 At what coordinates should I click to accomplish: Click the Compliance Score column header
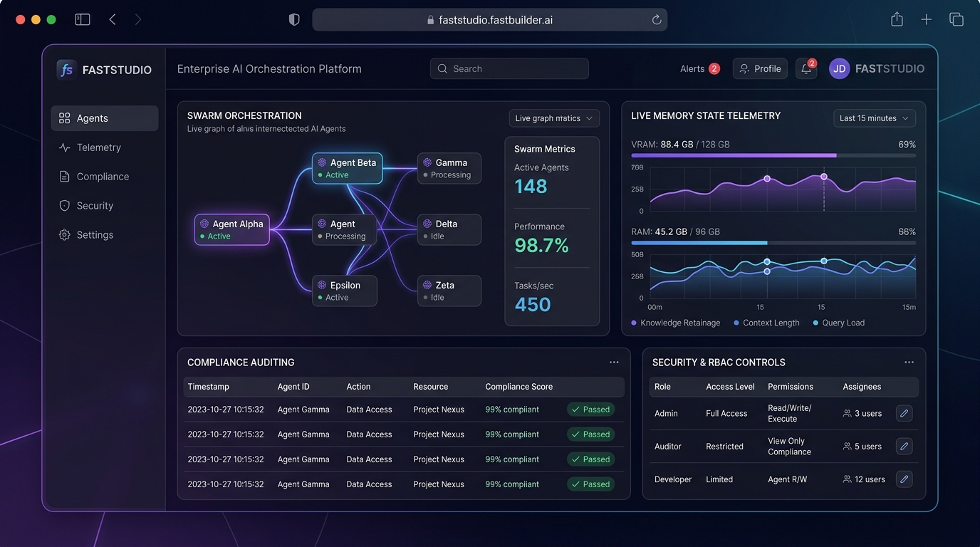pos(519,387)
